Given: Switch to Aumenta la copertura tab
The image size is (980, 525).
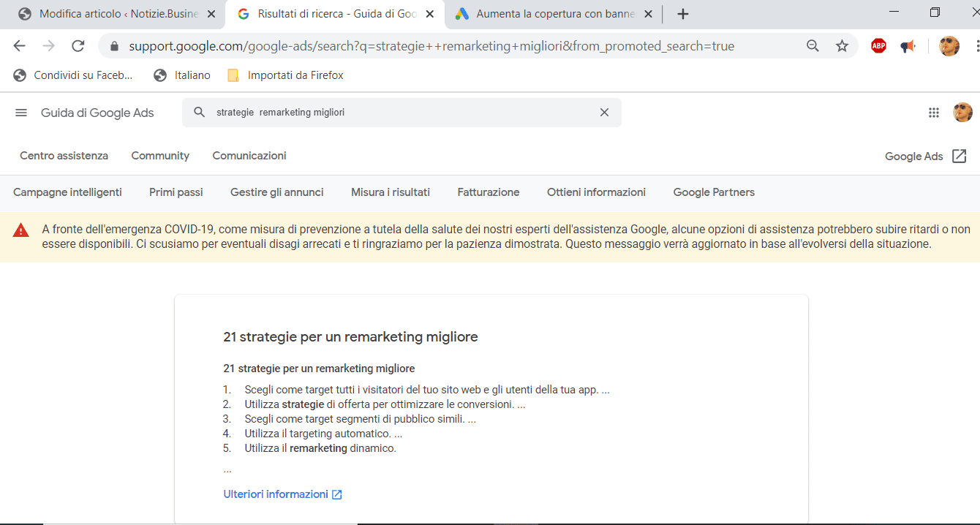Looking at the screenshot, I should (x=554, y=14).
